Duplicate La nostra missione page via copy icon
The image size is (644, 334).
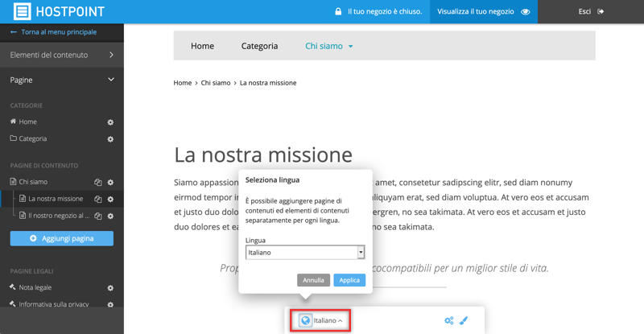(97, 199)
